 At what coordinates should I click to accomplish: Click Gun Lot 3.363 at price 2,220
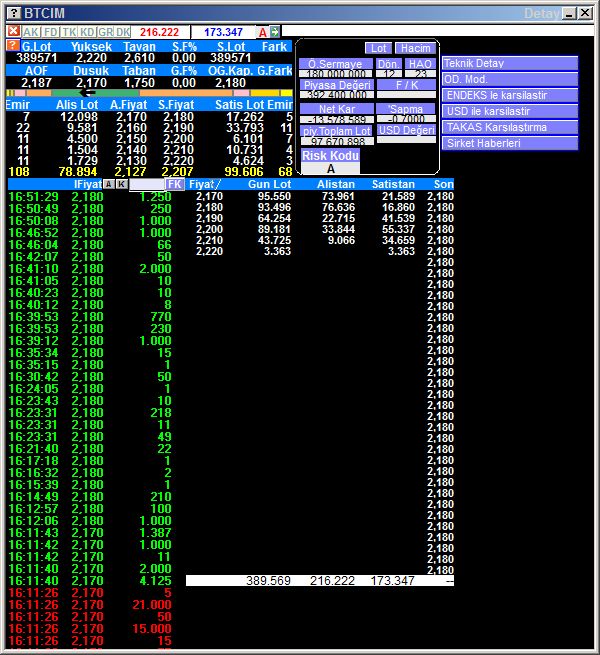click(277, 251)
